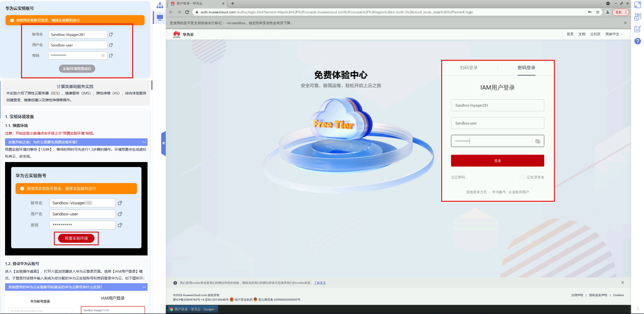Image resolution: width=644 pixels, height=314 pixels.
Task: Open the 忘记密码 link
Action: 458,177
